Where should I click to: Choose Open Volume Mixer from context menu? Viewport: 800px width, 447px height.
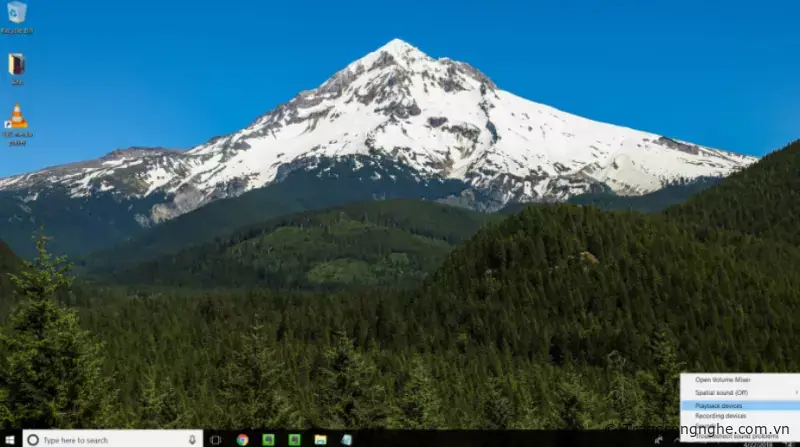725,380
